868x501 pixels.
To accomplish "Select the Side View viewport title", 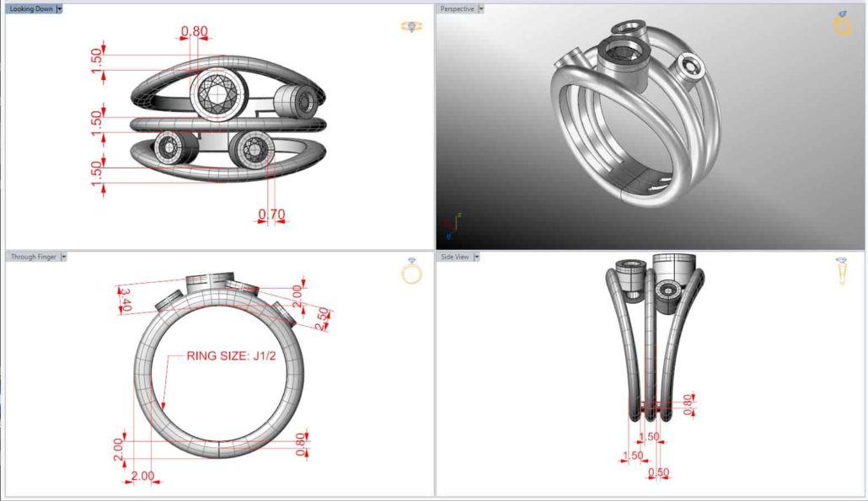I will pos(456,257).
